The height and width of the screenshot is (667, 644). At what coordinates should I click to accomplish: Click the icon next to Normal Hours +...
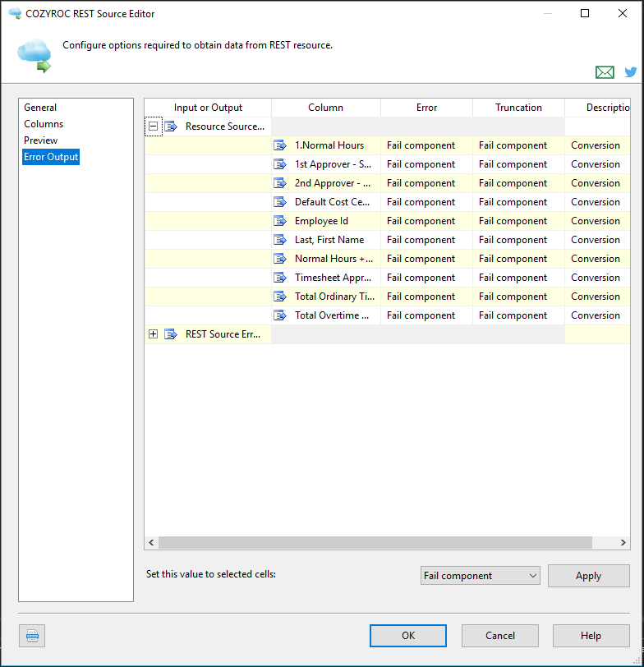click(280, 259)
